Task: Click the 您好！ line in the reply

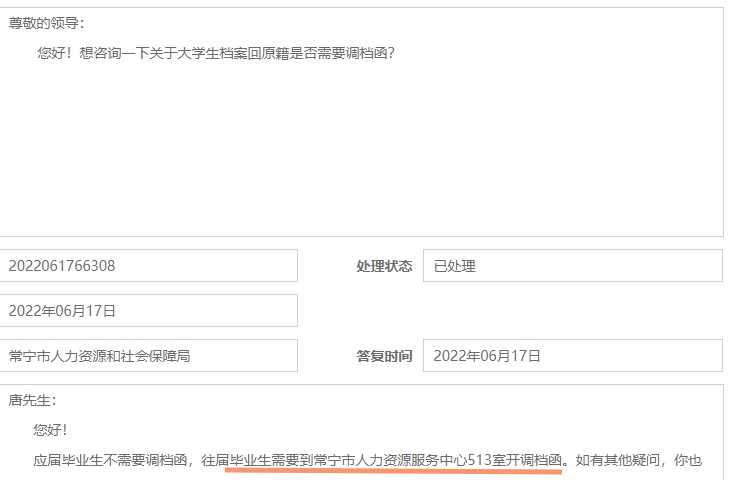Action: click(x=50, y=430)
